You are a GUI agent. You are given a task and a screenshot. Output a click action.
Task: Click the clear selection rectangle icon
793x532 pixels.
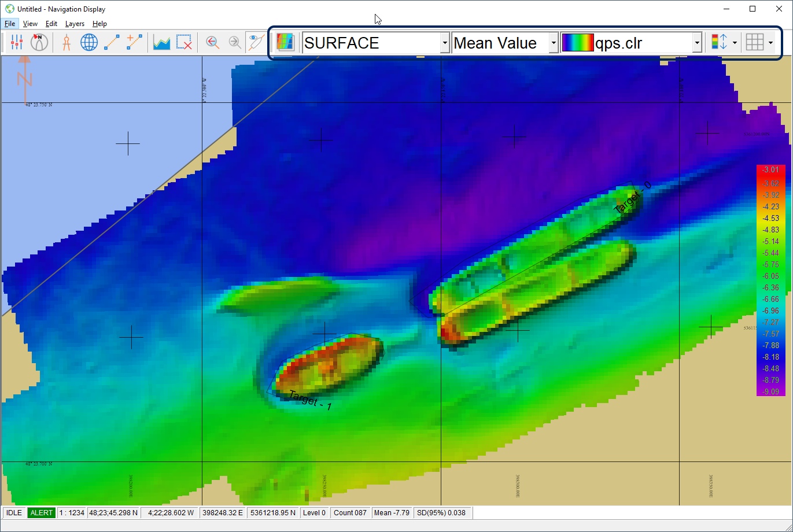[x=184, y=42]
